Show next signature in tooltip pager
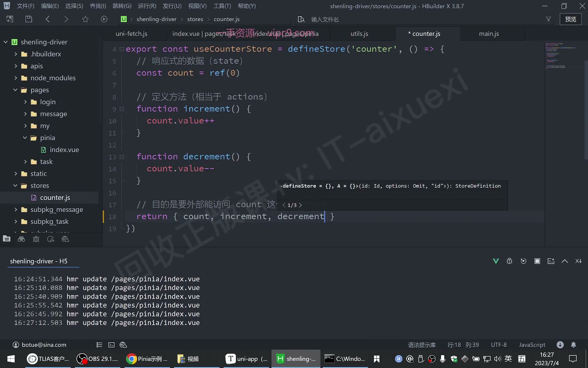The width and height of the screenshot is (588, 368). [300, 205]
